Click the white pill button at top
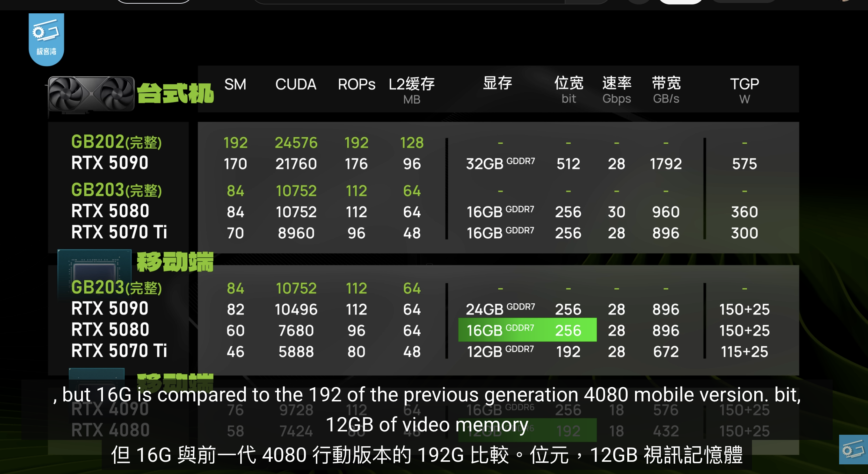 click(x=680, y=1)
